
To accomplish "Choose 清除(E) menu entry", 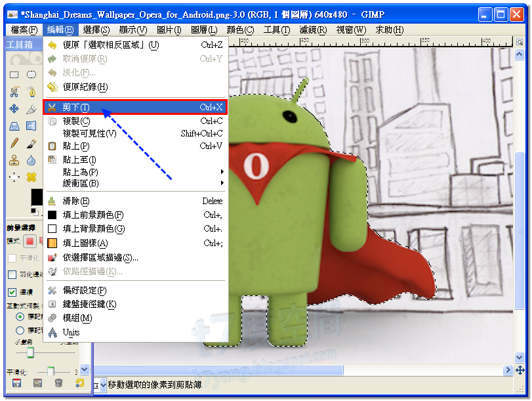I will [136, 201].
